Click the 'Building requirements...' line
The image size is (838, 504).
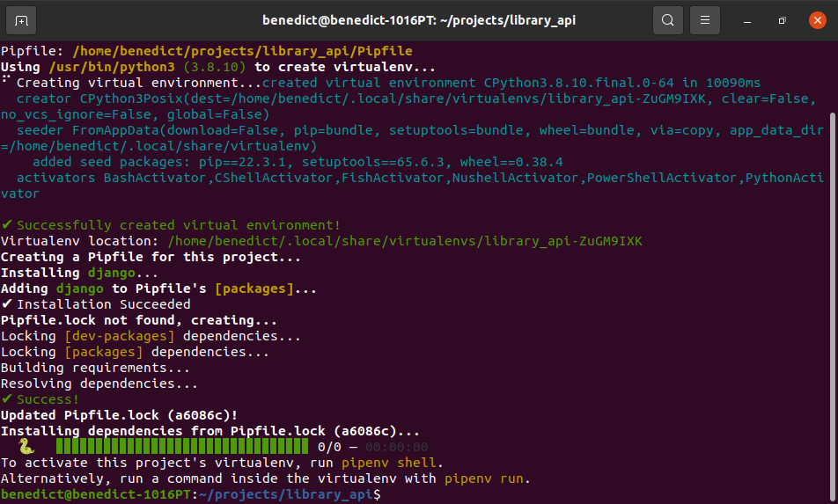coord(95,368)
